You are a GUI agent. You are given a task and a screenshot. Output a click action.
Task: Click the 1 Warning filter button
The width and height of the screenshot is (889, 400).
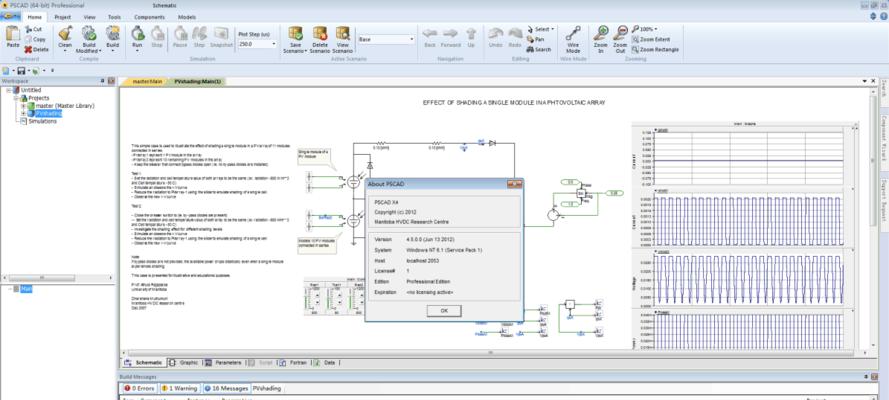pos(179,389)
